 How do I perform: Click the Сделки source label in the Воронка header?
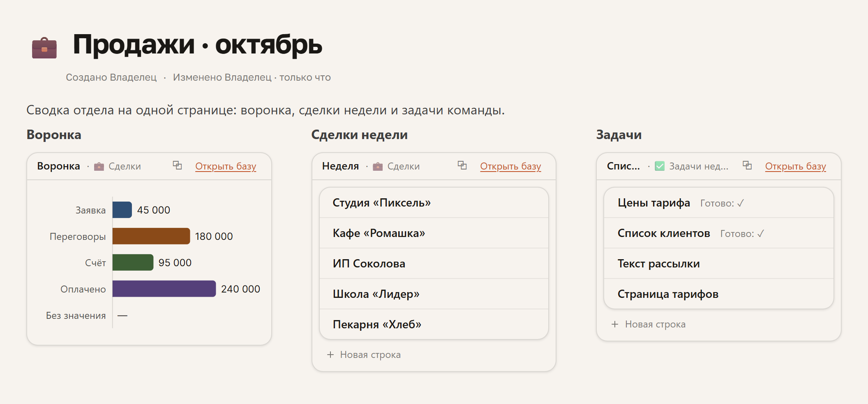pos(125,166)
